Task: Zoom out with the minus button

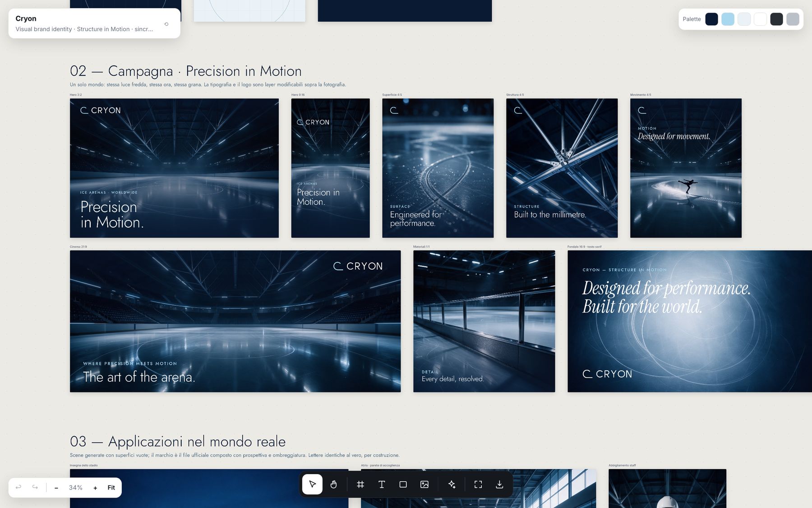Action: tap(56, 488)
